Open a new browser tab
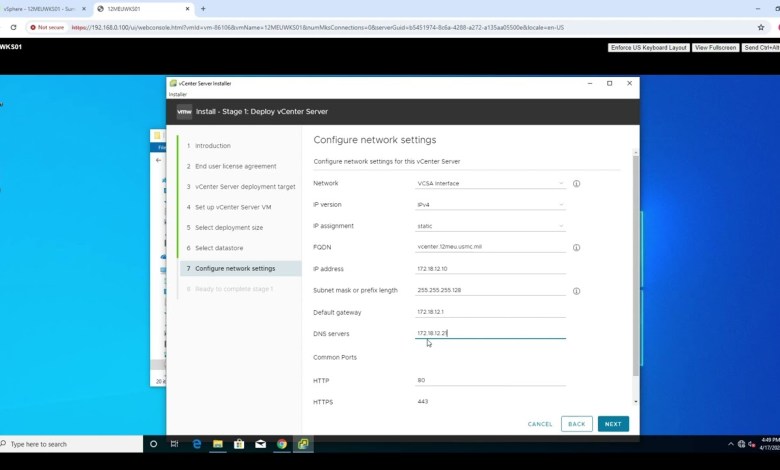Image resolution: width=780 pixels, height=470 pixels. click(x=203, y=8)
